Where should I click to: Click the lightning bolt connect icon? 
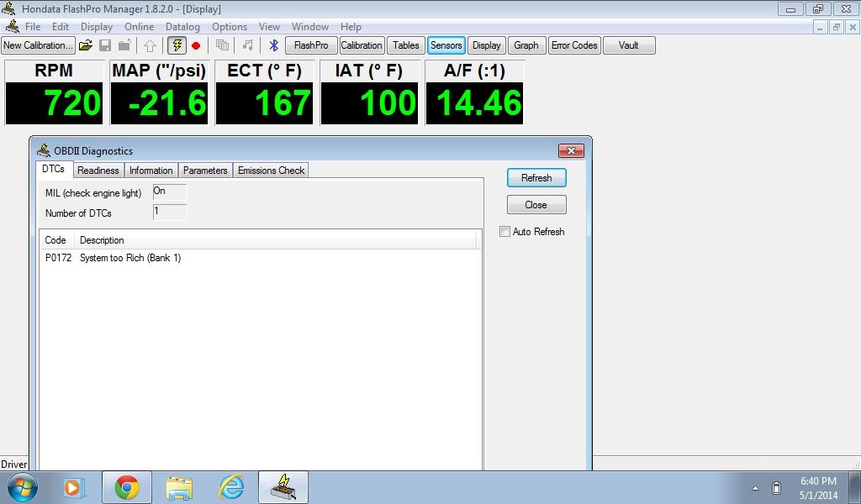click(x=177, y=45)
